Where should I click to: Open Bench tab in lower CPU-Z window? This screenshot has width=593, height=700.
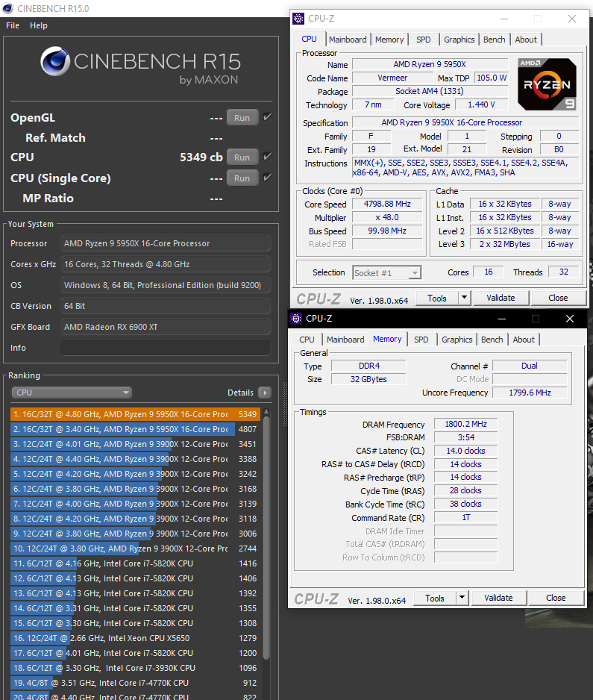tap(492, 340)
